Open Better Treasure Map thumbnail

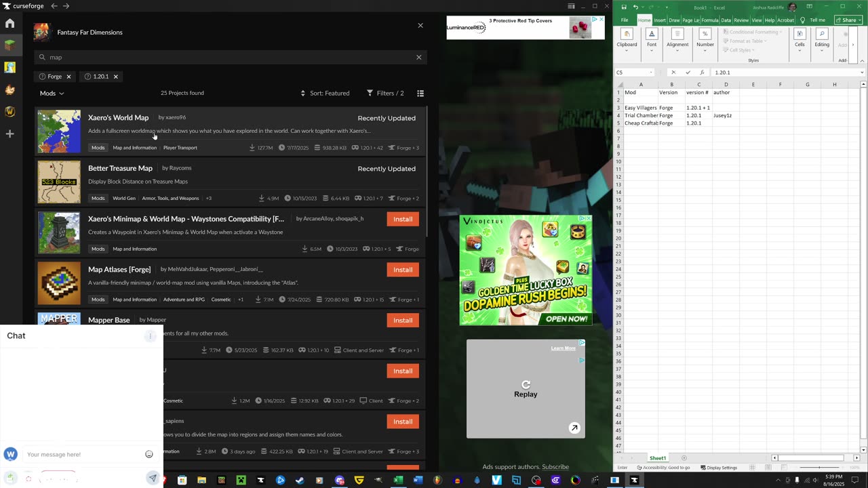tap(59, 182)
